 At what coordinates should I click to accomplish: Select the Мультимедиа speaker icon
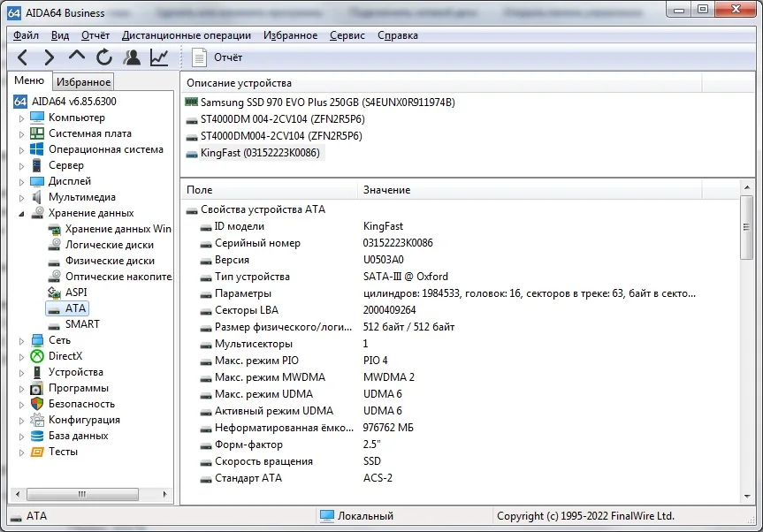(x=37, y=197)
